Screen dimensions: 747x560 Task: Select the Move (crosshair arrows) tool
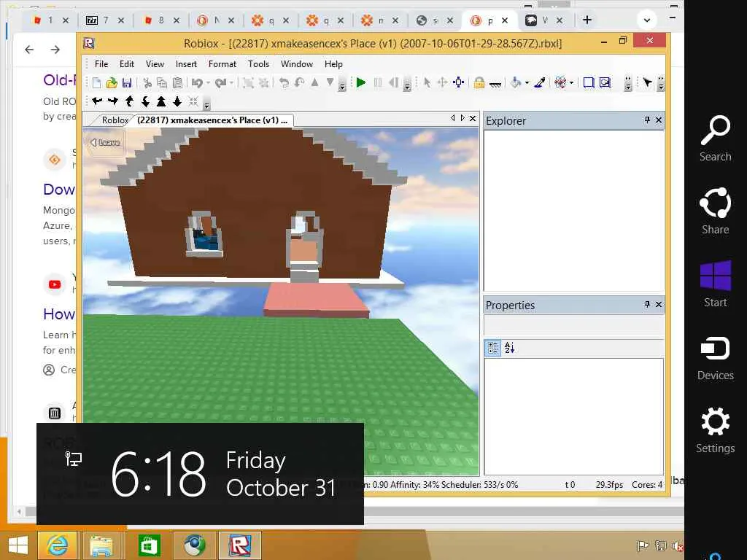pyautogui.click(x=442, y=83)
